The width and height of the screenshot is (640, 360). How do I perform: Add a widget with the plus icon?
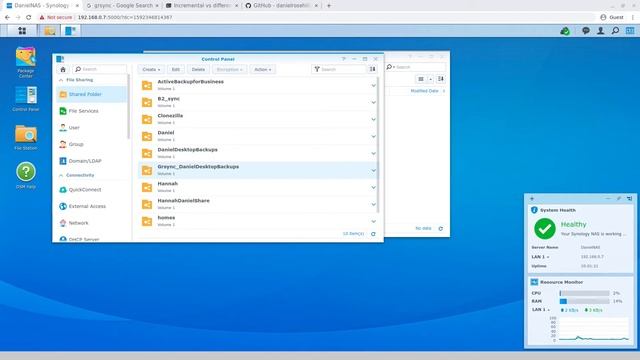pos(532,198)
